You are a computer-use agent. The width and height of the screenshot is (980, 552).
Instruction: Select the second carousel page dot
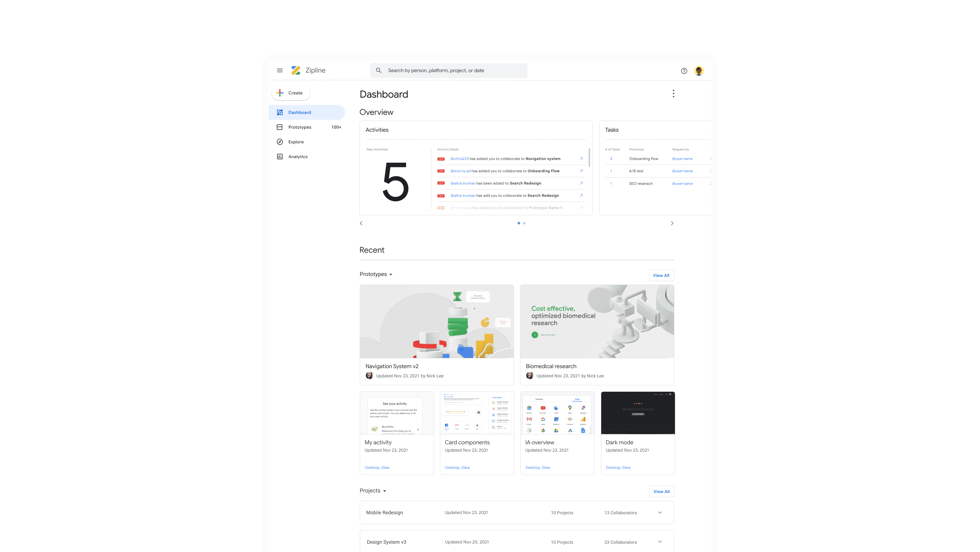point(524,223)
